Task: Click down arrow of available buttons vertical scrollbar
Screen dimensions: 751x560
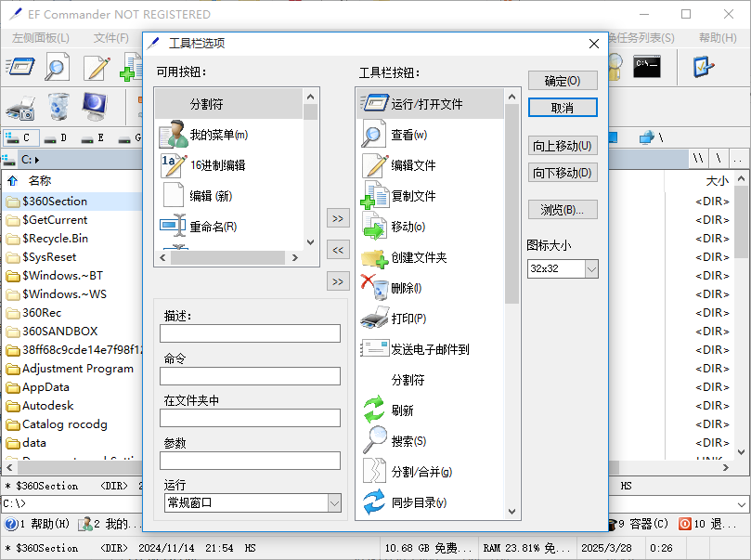Action: 310,242
